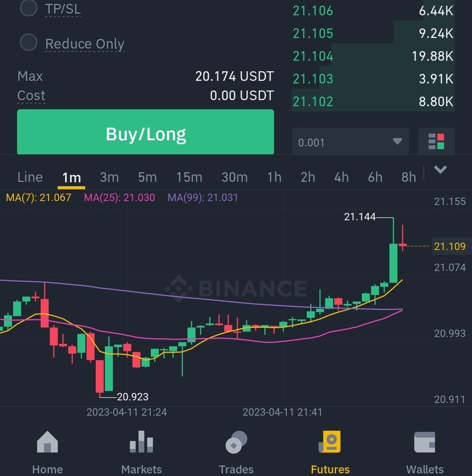Tap the Cost label for details
Image resolution: width=472 pixels, height=476 pixels.
pyautogui.click(x=31, y=95)
